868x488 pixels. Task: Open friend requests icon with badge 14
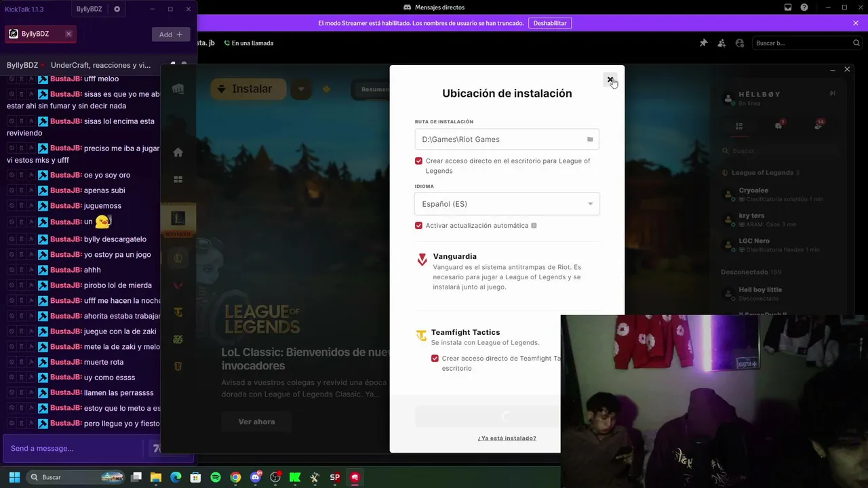(818, 125)
